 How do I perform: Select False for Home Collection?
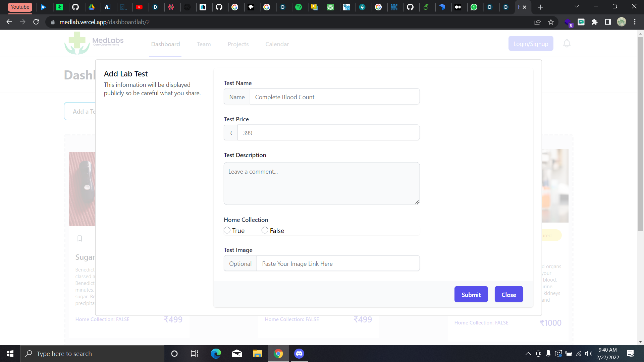(265, 230)
